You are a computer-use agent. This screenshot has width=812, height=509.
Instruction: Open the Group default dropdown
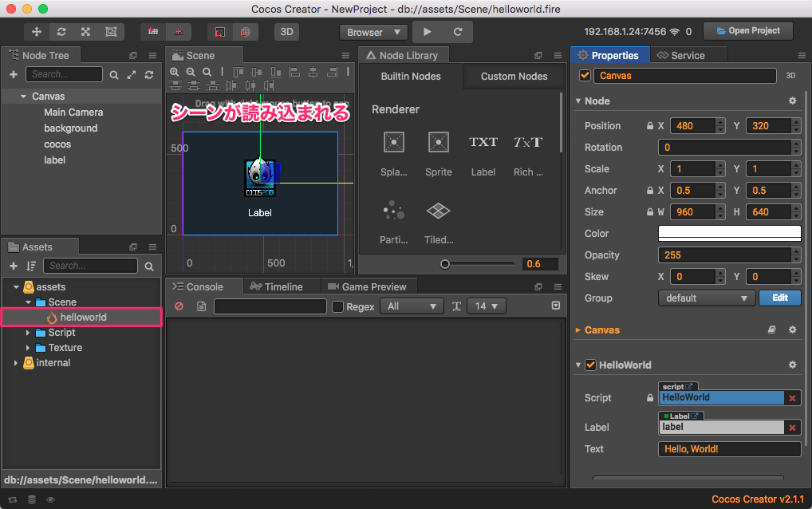point(707,298)
